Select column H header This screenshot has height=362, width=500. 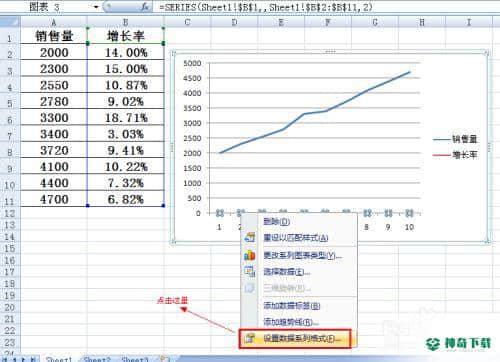(x=422, y=22)
